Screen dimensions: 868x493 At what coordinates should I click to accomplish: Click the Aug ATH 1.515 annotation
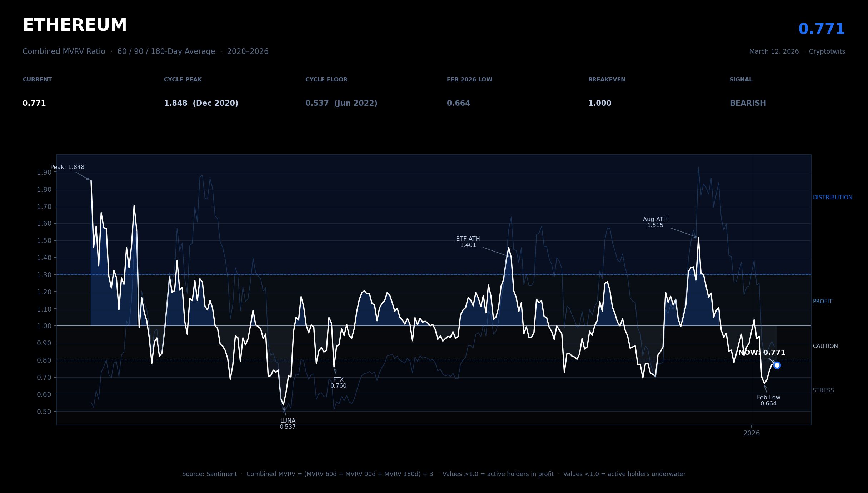655,222
